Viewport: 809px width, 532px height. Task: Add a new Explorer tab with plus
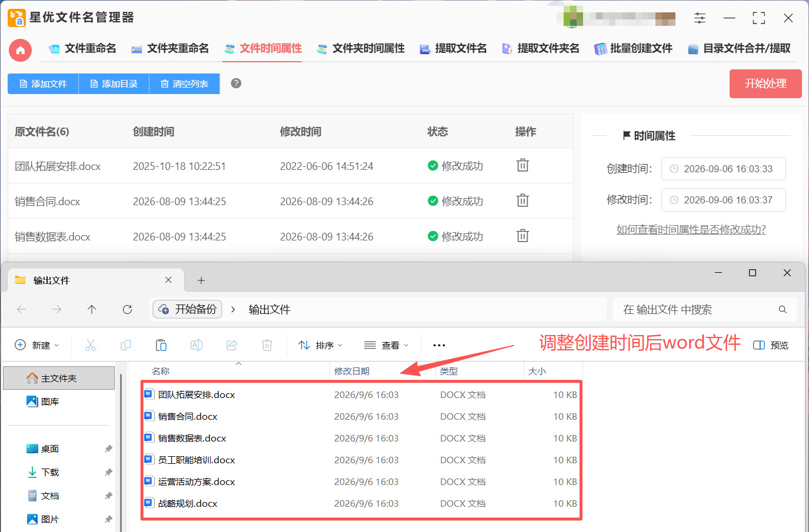click(201, 280)
